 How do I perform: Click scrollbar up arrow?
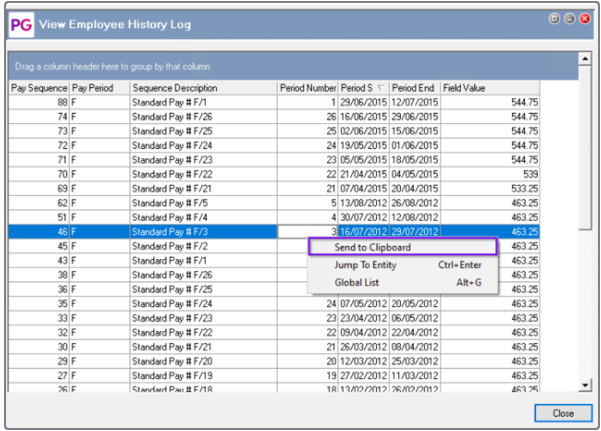coord(585,59)
